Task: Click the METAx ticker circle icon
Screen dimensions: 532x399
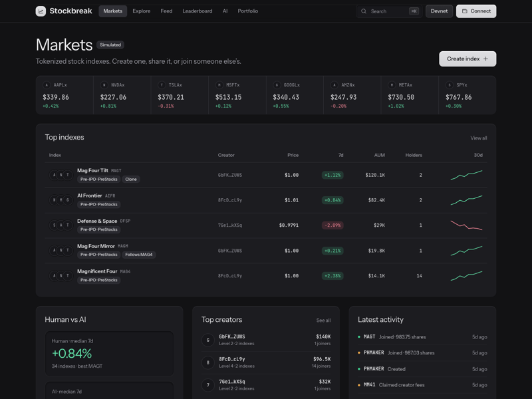Action: pyautogui.click(x=392, y=85)
